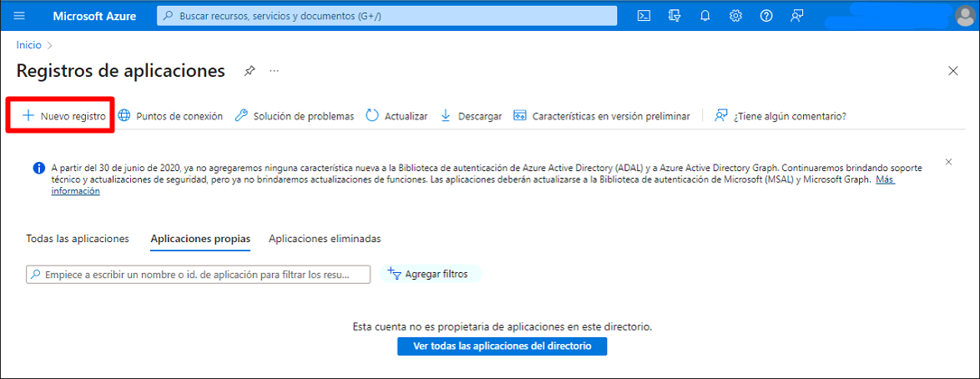Click Agregar filtros button
980x379 pixels.
pyautogui.click(x=432, y=274)
